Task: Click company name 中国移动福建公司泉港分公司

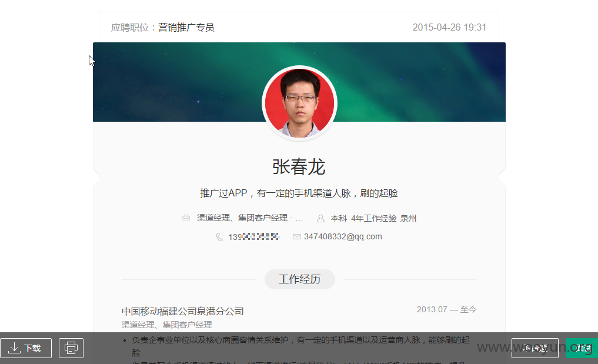Action: (183, 311)
